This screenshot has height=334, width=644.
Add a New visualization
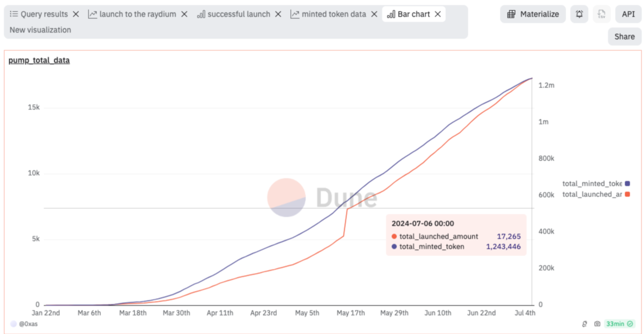pos(40,30)
